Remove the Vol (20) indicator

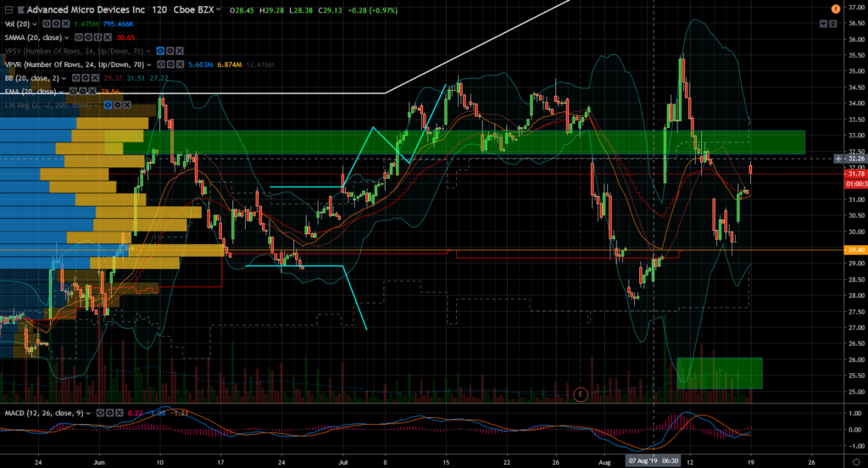click(x=66, y=24)
